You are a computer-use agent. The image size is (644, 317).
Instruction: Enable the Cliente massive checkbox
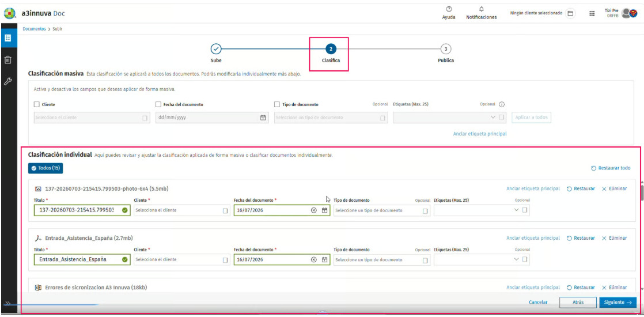click(37, 104)
